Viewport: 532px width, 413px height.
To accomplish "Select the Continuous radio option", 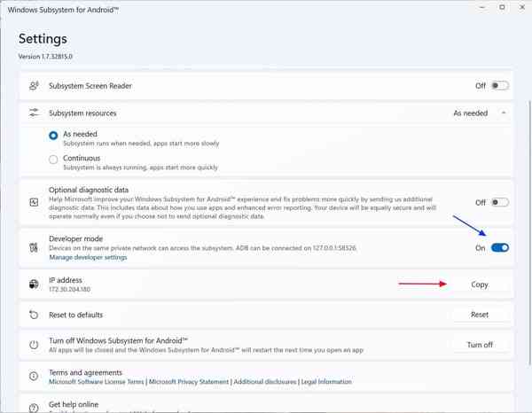I will [53, 160].
